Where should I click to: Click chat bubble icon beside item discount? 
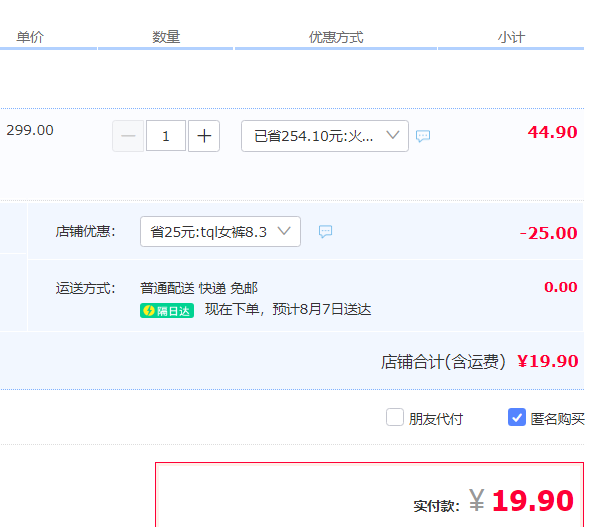coord(423,136)
